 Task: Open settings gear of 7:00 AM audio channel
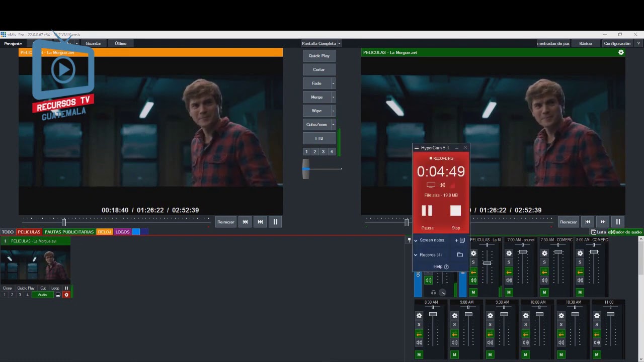click(x=509, y=253)
